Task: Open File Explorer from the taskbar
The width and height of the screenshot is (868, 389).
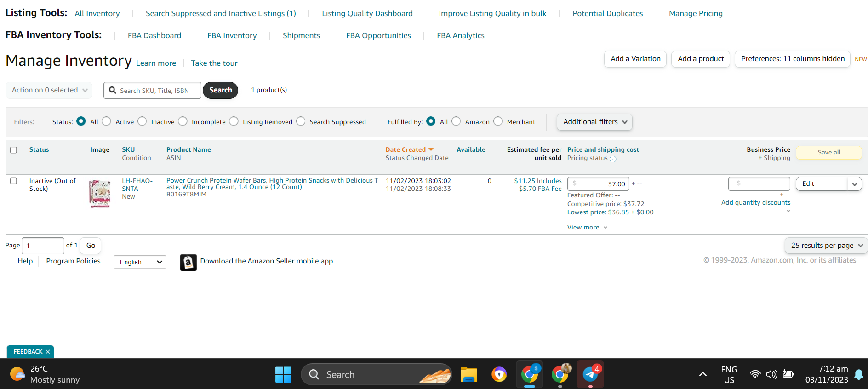Action: pyautogui.click(x=468, y=375)
